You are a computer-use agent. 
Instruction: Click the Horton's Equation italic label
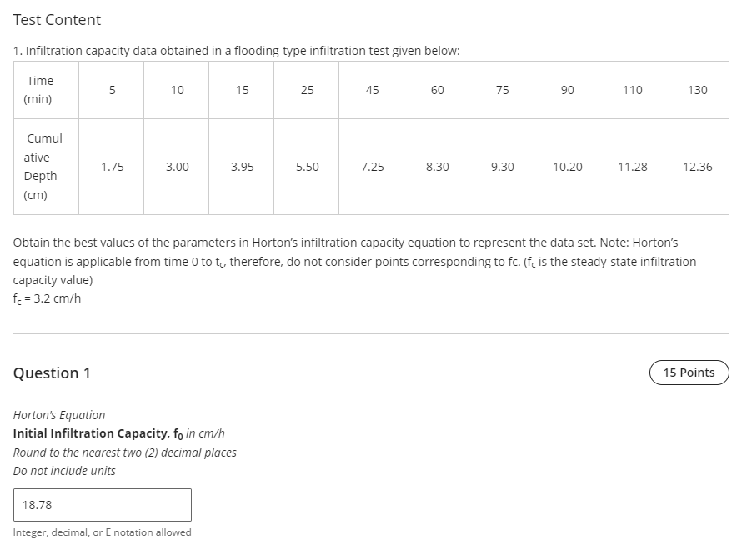click(x=58, y=414)
